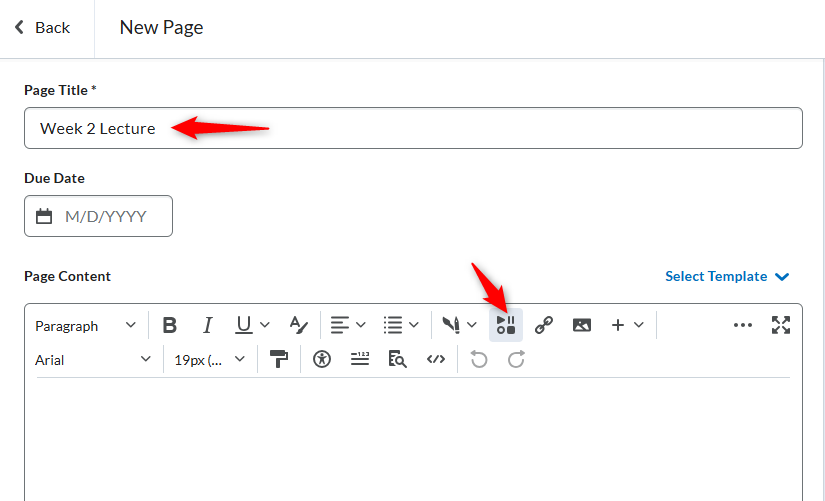This screenshot has height=501, width=825.
Task: Click inside the Page Content editing area
Action: 413,439
